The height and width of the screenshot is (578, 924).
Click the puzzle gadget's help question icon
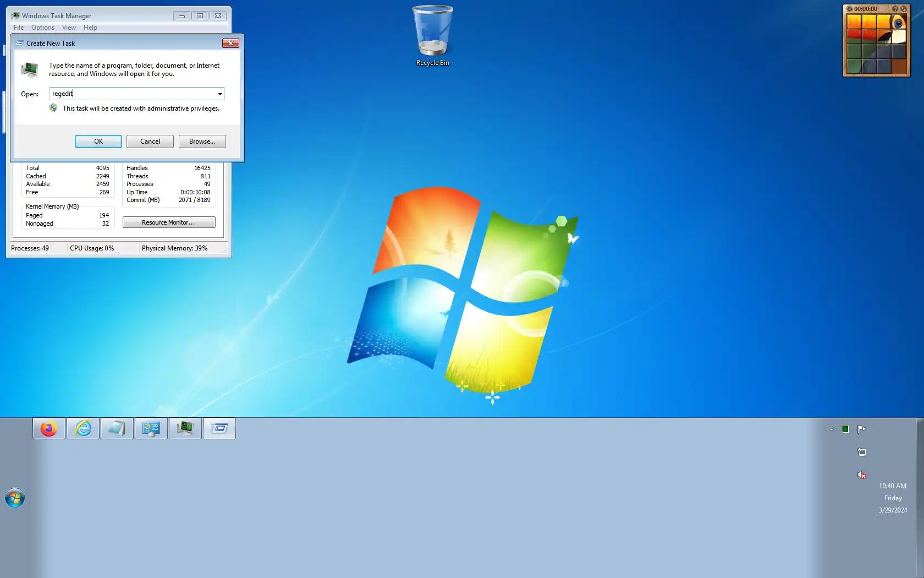point(895,9)
